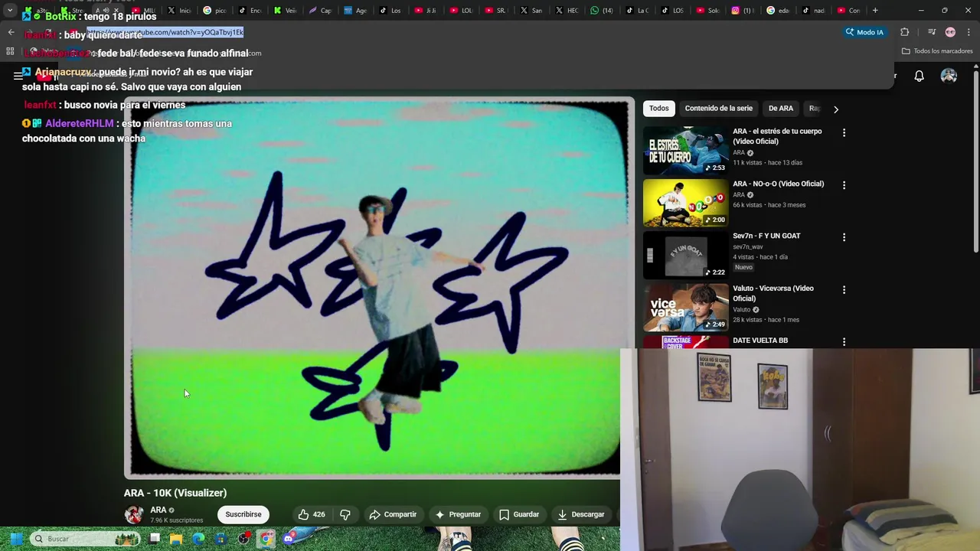Screen dimensions: 980x551
Task: Open options for 'DATE VUELTA BB' video
Action: pyautogui.click(x=844, y=342)
